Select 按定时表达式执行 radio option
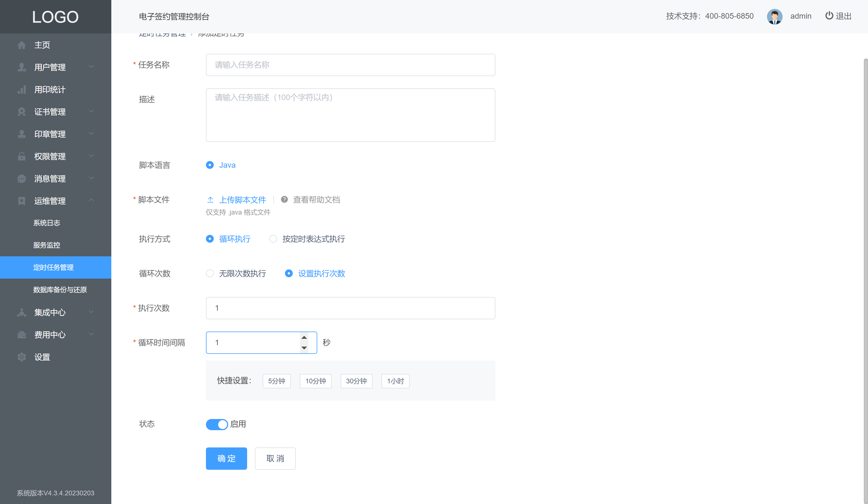Screen dimensions: 868x504 pyautogui.click(x=273, y=239)
